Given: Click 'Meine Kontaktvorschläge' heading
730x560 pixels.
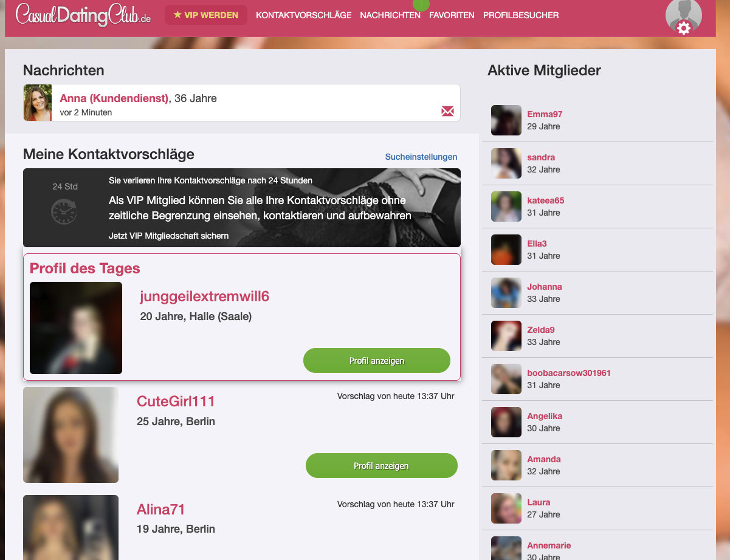Looking at the screenshot, I should click(109, 154).
